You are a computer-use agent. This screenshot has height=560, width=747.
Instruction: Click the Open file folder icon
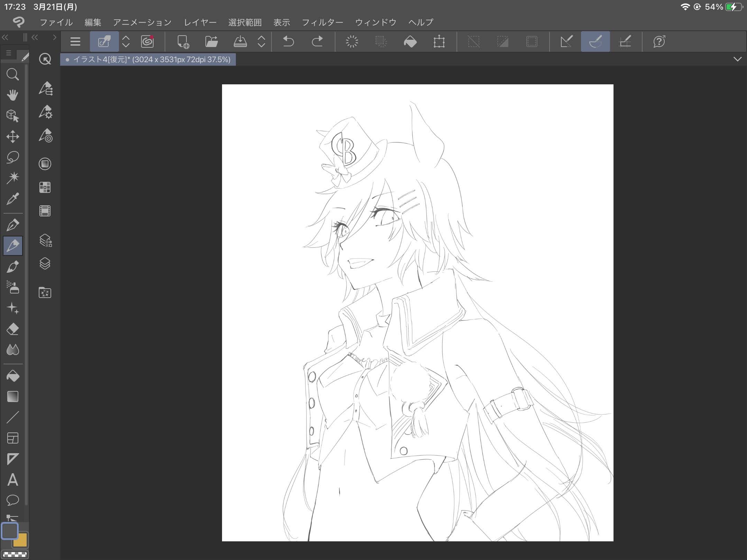coord(211,41)
